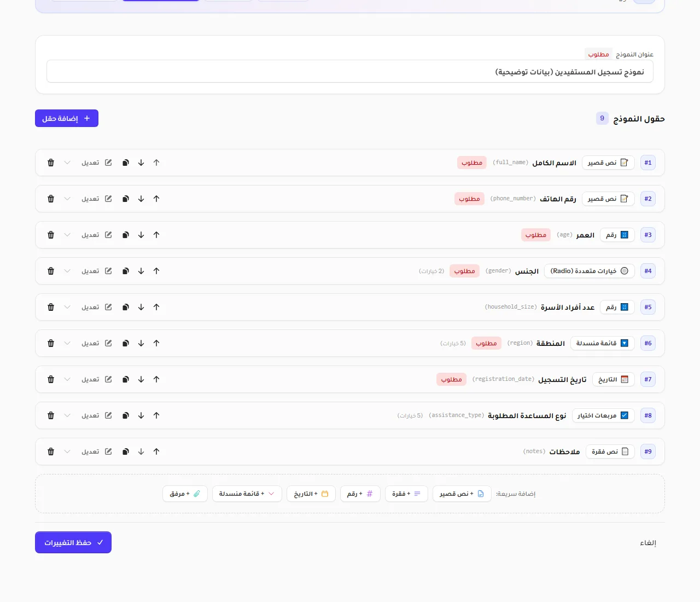700x602 pixels.
Task: Click the (registration_date) key text
Action: (503, 379)
